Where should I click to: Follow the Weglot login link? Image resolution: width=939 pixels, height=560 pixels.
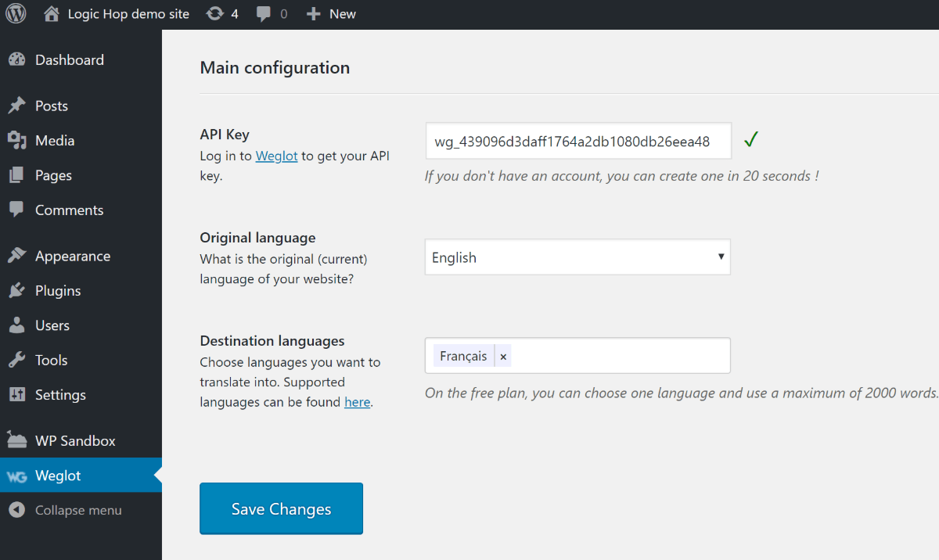click(x=276, y=156)
